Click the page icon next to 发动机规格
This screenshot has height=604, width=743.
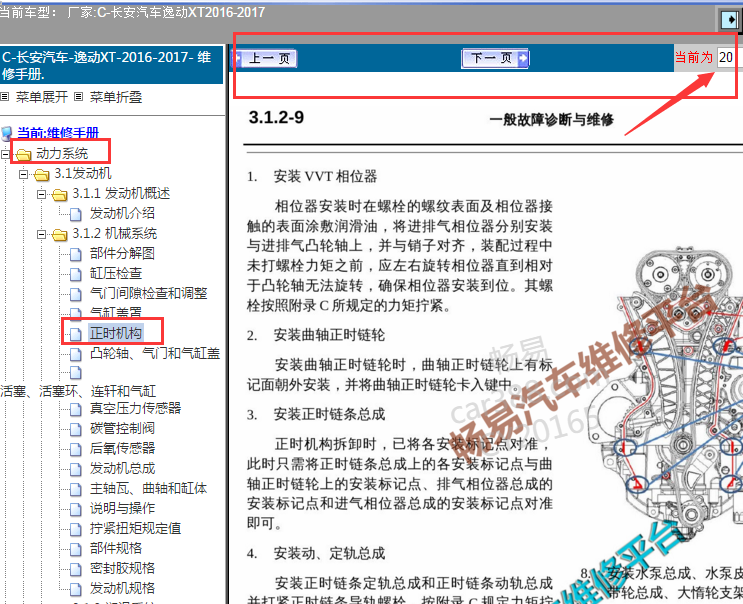(76, 589)
